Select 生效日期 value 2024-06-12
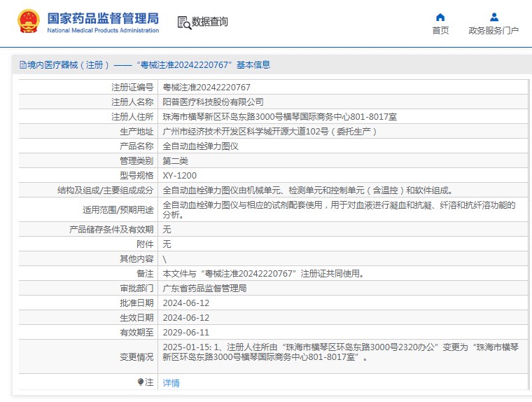 pos(186,318)
